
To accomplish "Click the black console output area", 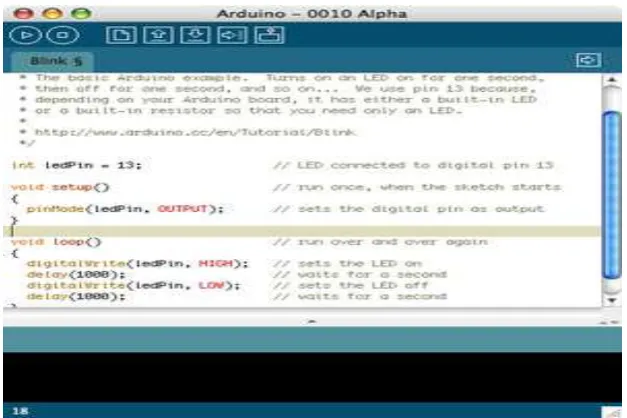I will (312, 377).
